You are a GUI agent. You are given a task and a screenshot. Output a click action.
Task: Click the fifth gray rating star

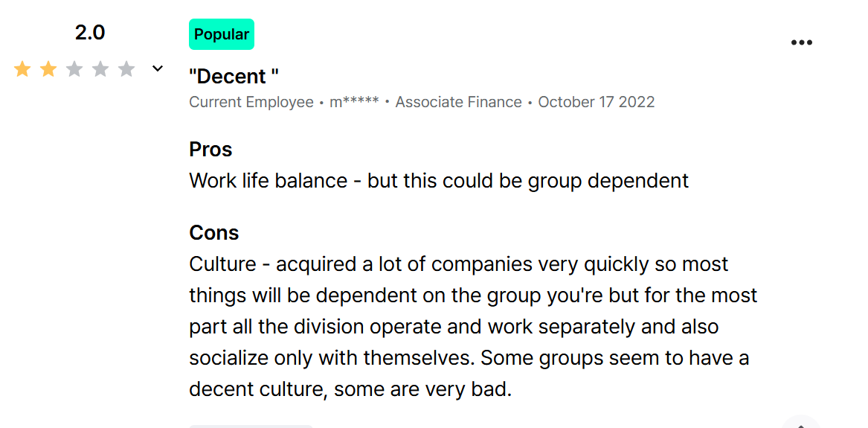click(126, 69)
